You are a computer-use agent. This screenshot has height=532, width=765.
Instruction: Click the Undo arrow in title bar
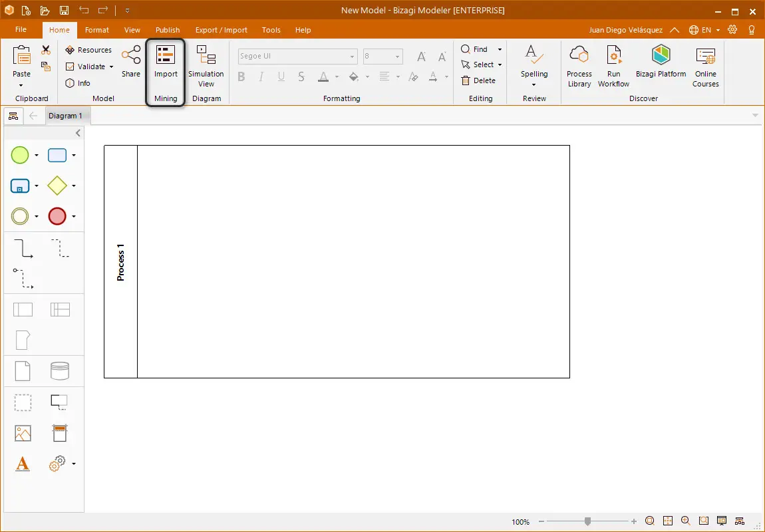[x=84, y=10]
